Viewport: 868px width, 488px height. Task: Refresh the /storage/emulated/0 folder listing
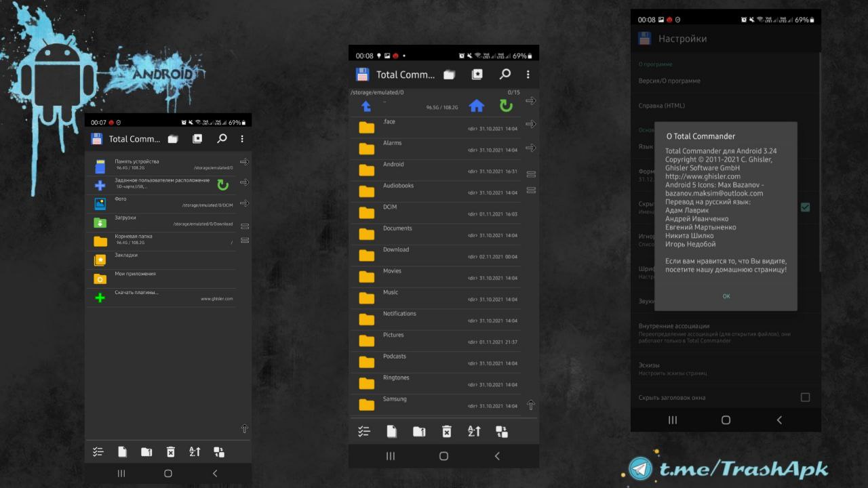click(x=506, y=106)
